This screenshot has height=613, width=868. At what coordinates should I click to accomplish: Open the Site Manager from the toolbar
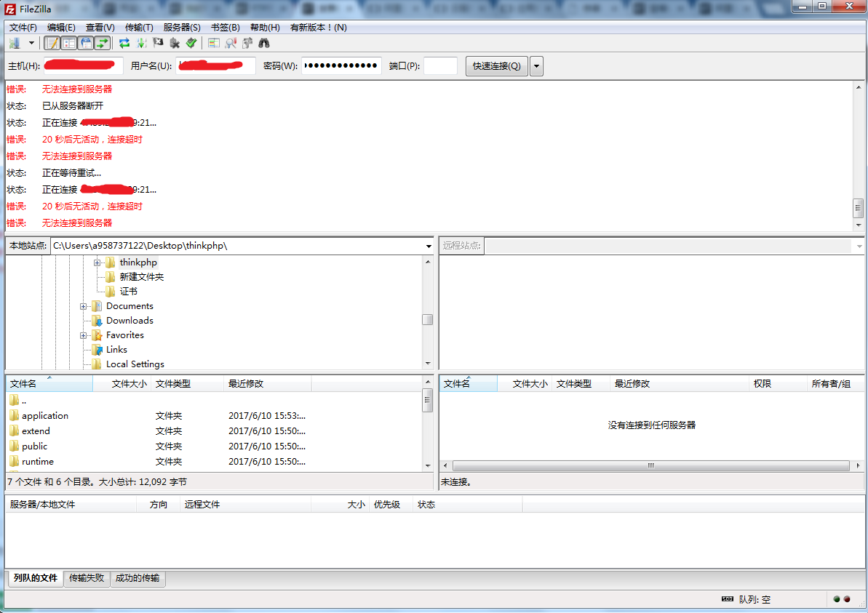(15, 43)
